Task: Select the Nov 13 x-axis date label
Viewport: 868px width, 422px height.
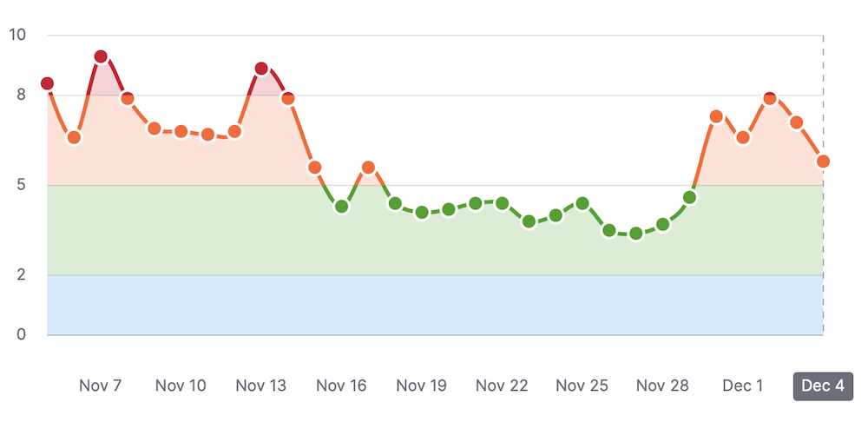Action: [x=261, y=386]
